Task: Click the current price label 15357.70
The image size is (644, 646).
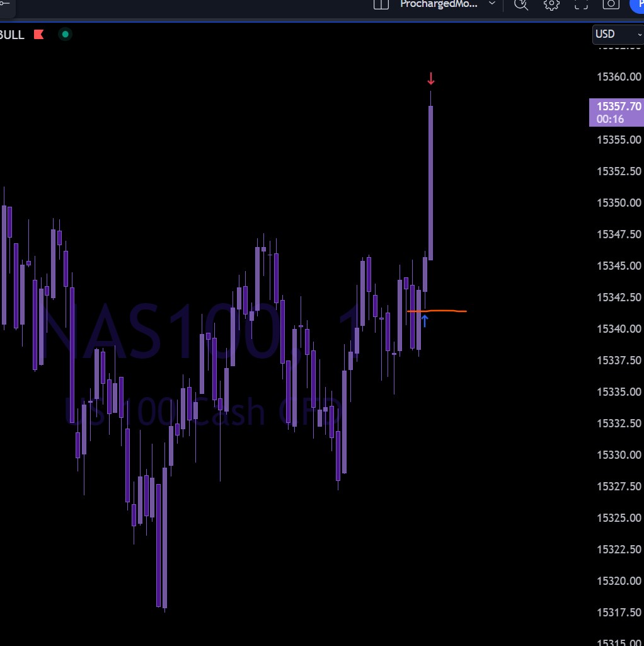Action: tap(618, 107)
